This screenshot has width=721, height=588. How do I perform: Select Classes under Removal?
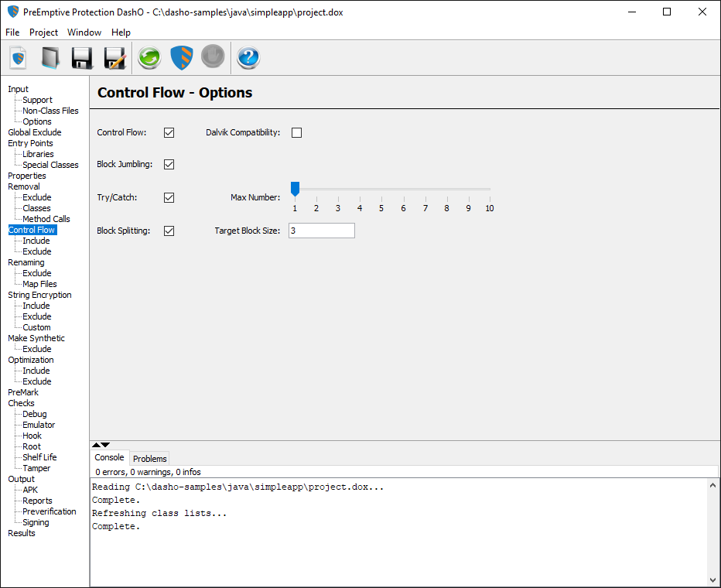coord(36,208)
